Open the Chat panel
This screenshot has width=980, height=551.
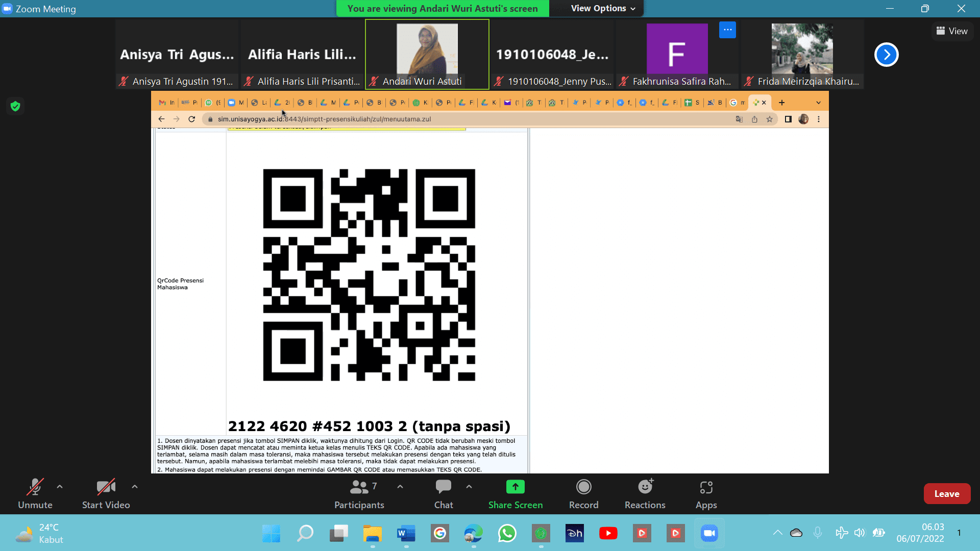444,494
